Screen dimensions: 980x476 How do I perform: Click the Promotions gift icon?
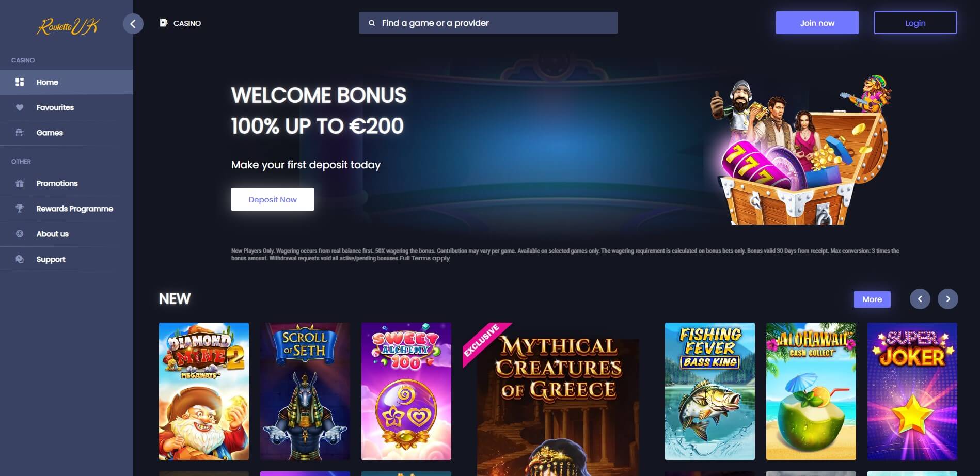pyautogui.click(x=20, y=183)
